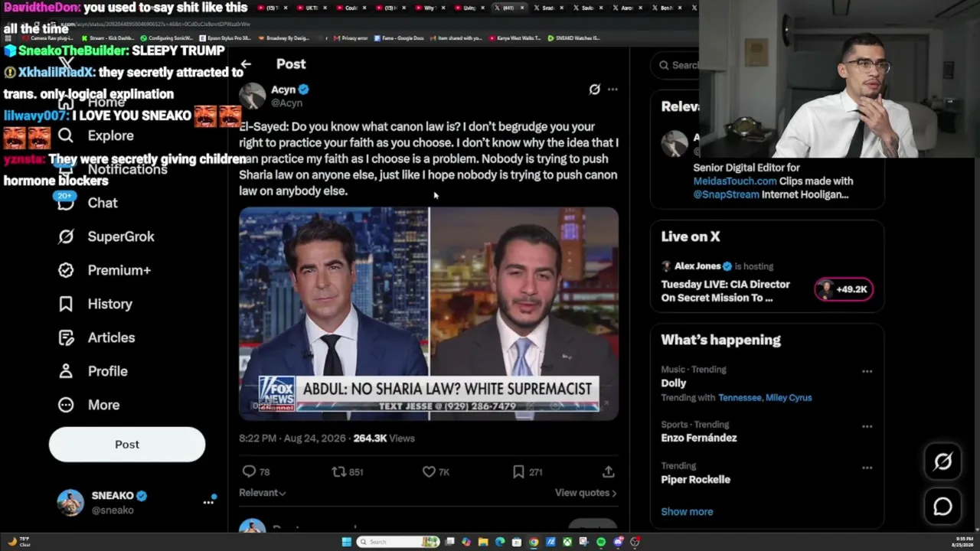
Task: Open the More icon in sidebar
Action: tap(66, 405)
